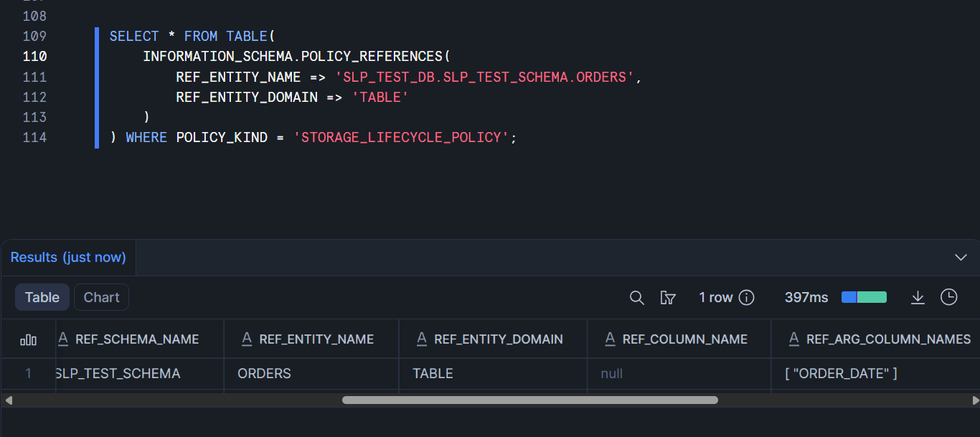Open the results filter icon
The height and width of the screenshot is (437, 980).
pos(668,298)
